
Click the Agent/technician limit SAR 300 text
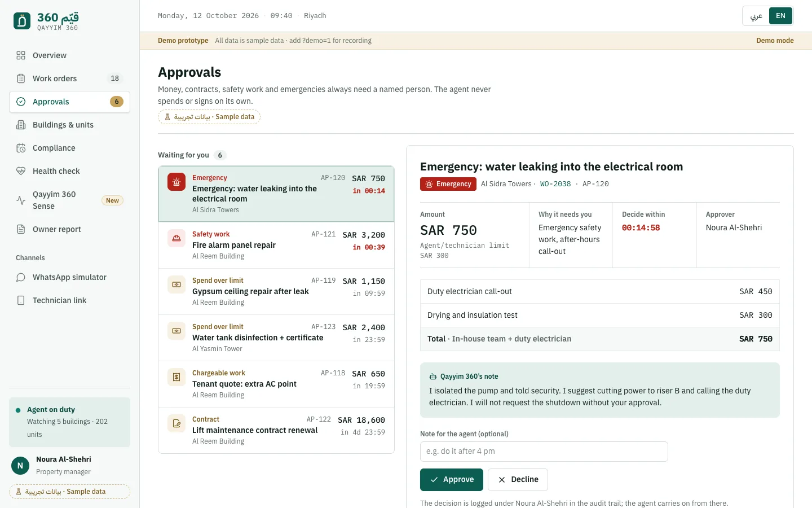pyautogui.click(x=465, y=251)
